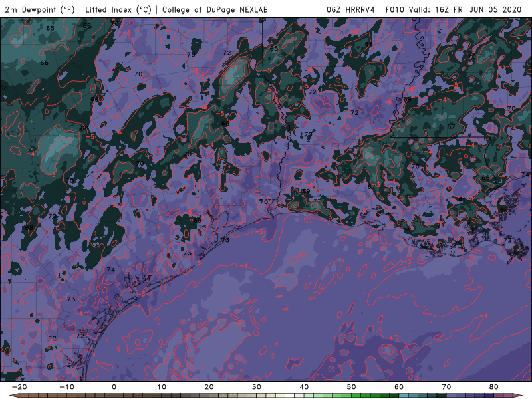Viewport: 532px width, 399px height.
Task: Click the right arrow end of the color bar
Action: tap(518, 396)
